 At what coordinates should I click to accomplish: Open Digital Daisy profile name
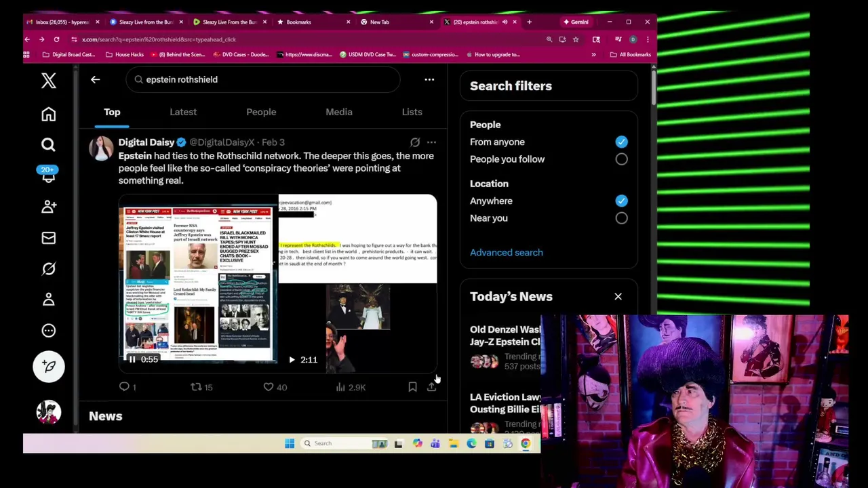pyautogui.click(x=146, y=142)
